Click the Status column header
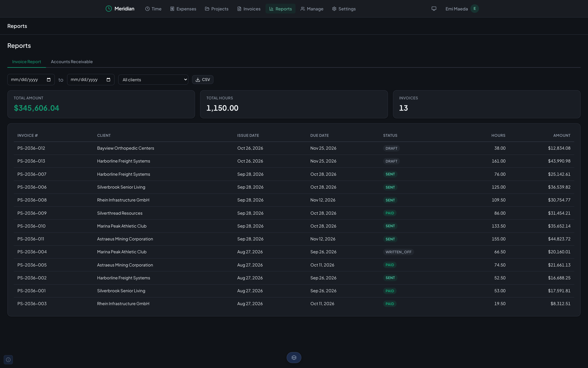 [390, 135]
